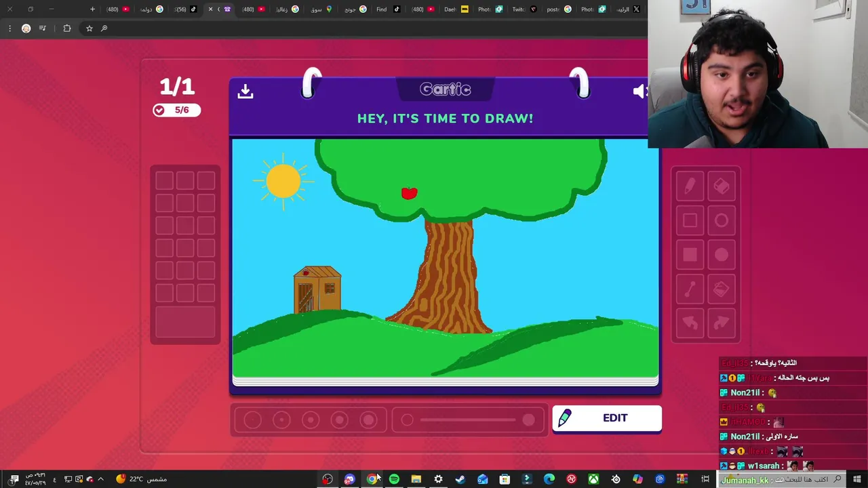
Task: Download the drawing with the download icon
Action: pos(245,91)
